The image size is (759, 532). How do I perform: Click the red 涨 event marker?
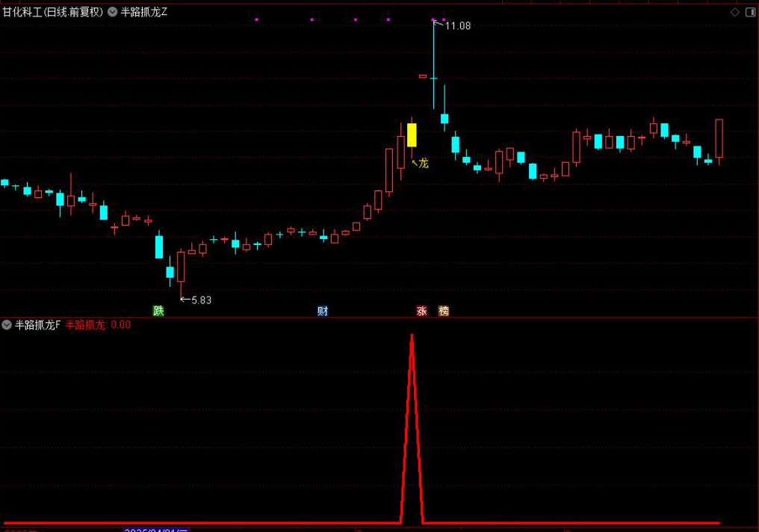point(421,311)
